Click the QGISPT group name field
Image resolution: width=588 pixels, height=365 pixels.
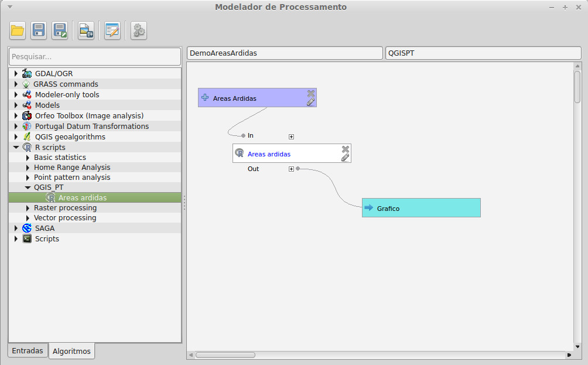[x=483, y=53]
